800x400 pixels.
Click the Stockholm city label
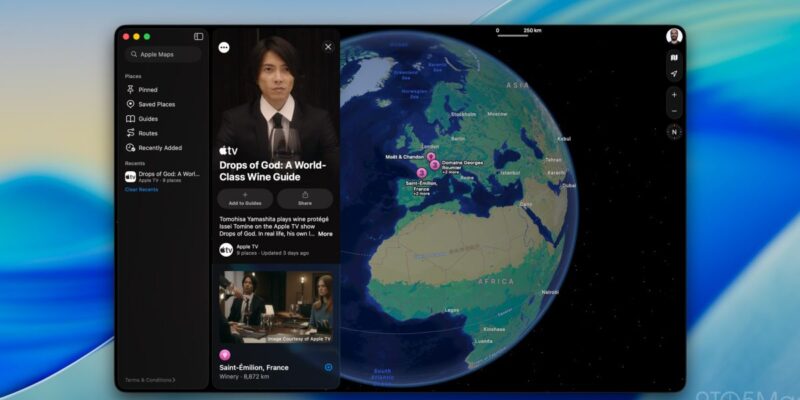click(463, 114)
